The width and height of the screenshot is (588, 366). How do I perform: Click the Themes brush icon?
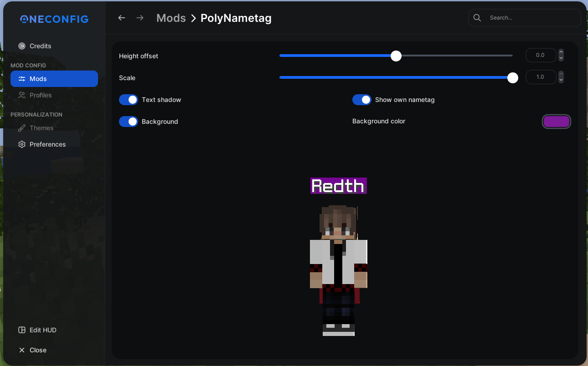pyautogui.click(x=21, y=128)
